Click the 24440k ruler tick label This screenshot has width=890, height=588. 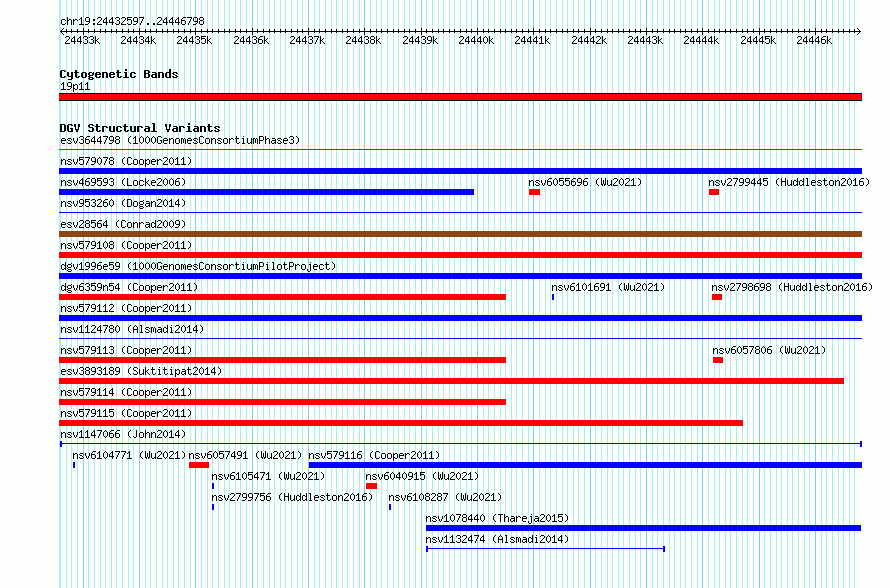pyautogui.click(x=476, y=40)
